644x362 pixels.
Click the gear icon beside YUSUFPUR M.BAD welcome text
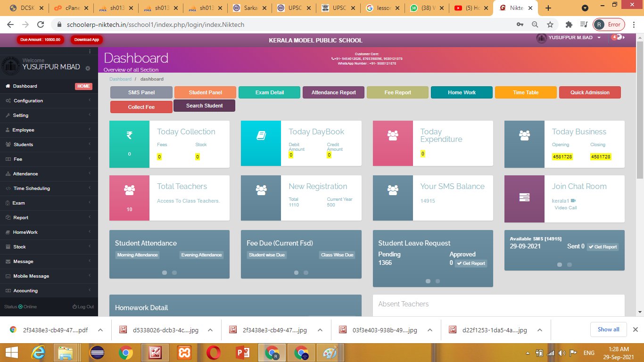pos(87,68)
